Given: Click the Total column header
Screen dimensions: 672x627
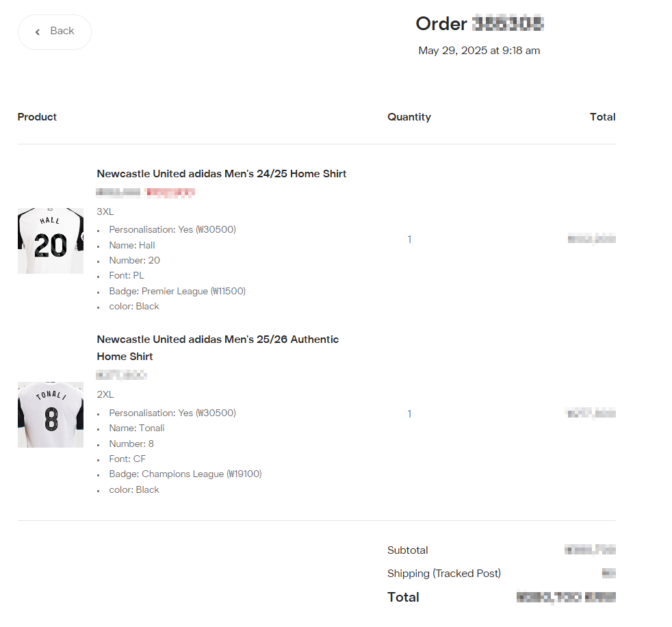Looking at the screenshot, I should (603, 117).
